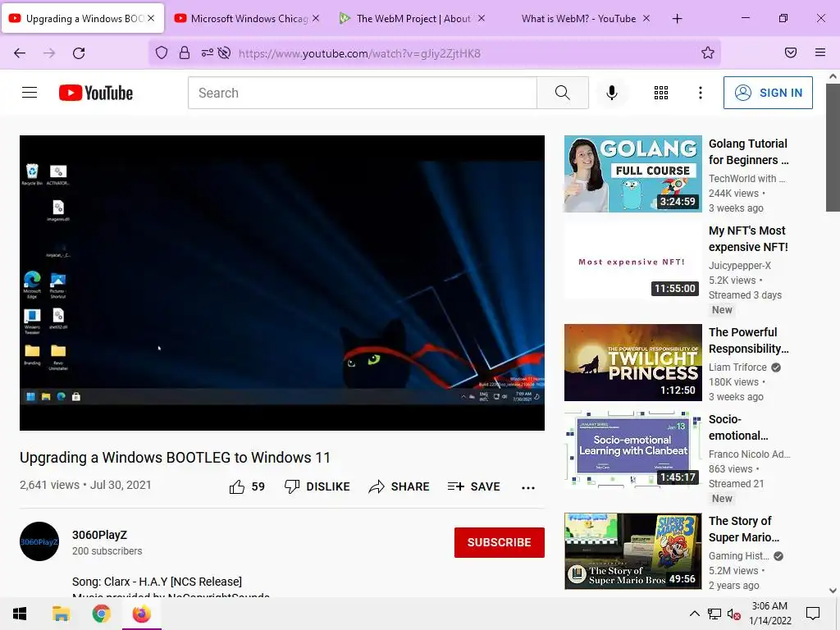This screenshot has width=840, height=630.
Task: Open the YouTube guide hamburger menu
Action: click(30, 93)
